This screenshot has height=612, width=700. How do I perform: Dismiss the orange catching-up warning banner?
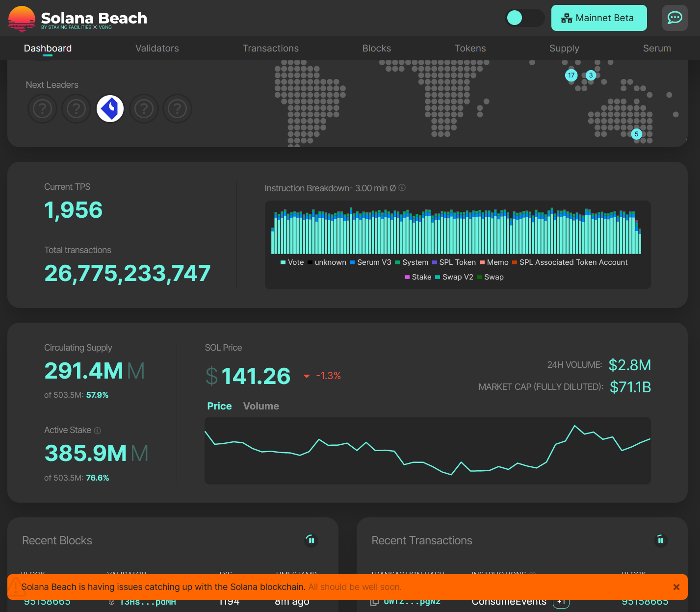tap(676, 587)
